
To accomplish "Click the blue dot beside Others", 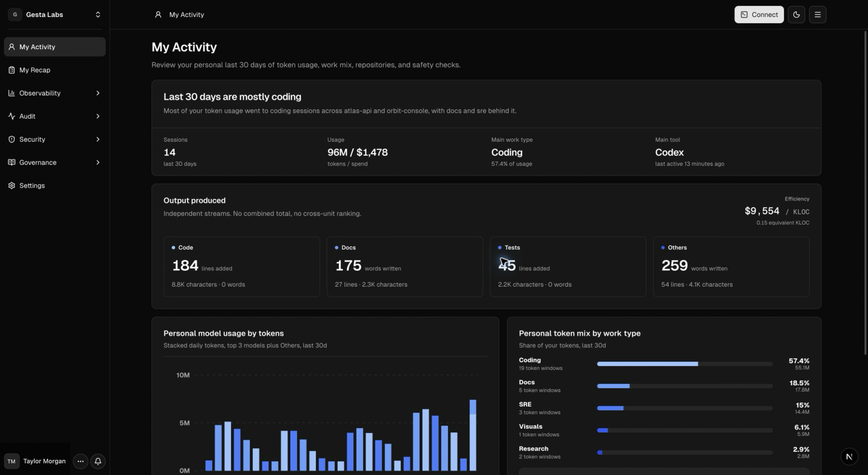I will pos(663,248).
